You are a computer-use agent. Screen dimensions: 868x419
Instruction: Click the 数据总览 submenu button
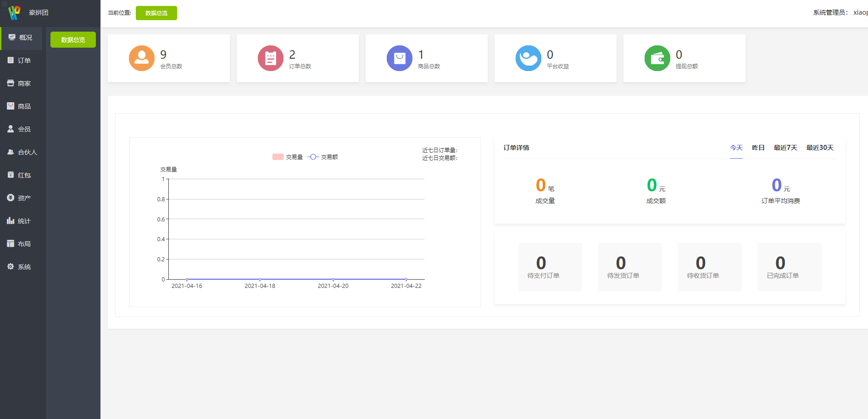(73, 40)
